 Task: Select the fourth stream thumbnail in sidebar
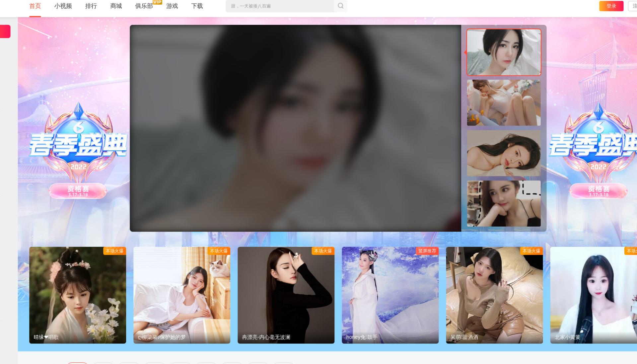504,203
